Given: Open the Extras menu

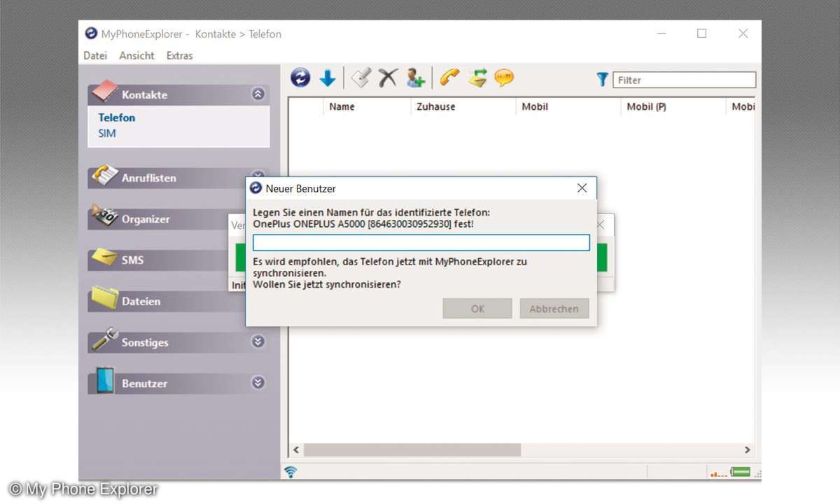Looking at the screenshot, I should (180, 56).
